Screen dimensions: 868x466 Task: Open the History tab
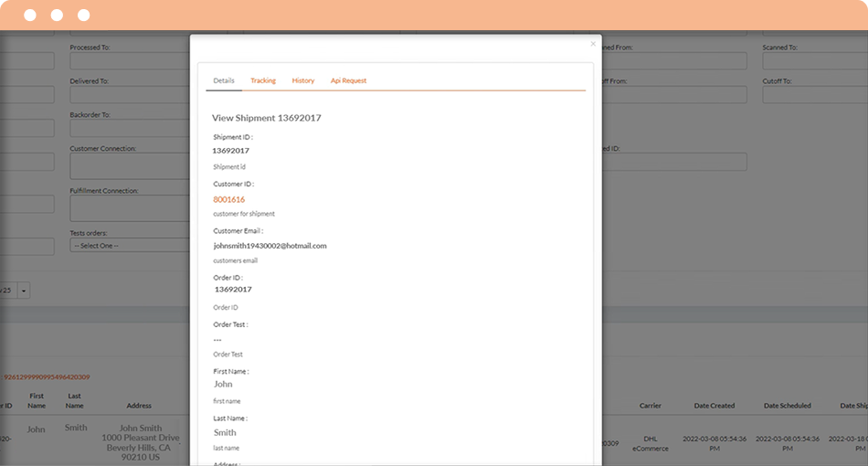(303, 80)
